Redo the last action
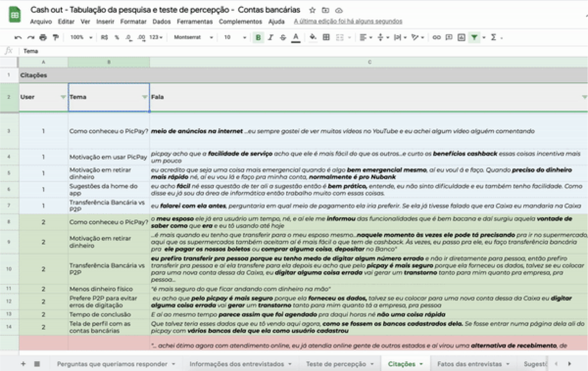The height and width of the screenshot is (371, 588). [x=30, y=37]
